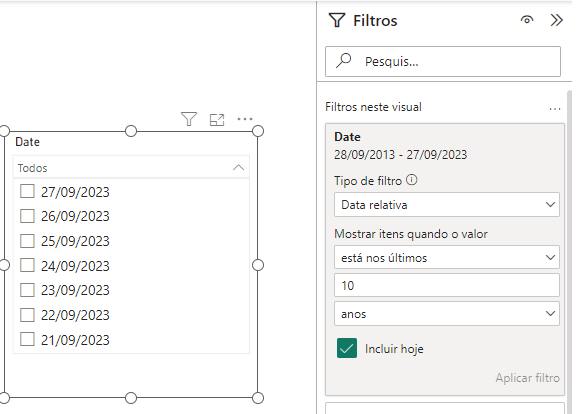Screen dimensions: 581x414
Task: Collapse the Todos slicer dropdown chevron
Action: tap(239, 168)
